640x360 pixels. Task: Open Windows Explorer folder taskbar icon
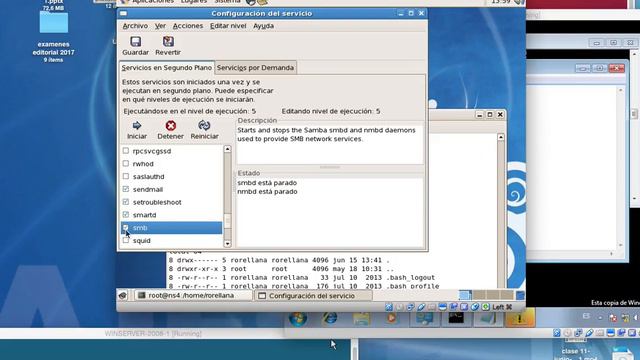(x=362, y=318)
